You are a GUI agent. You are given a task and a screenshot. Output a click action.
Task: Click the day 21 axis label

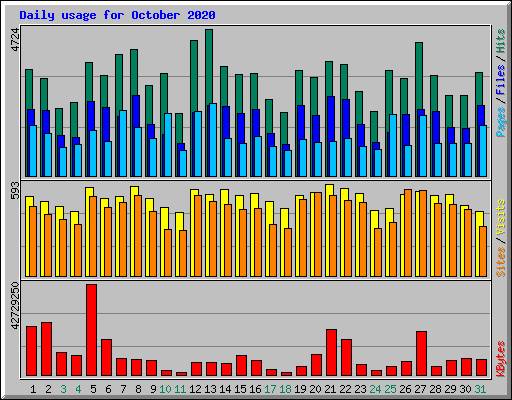tap(330, 389)
